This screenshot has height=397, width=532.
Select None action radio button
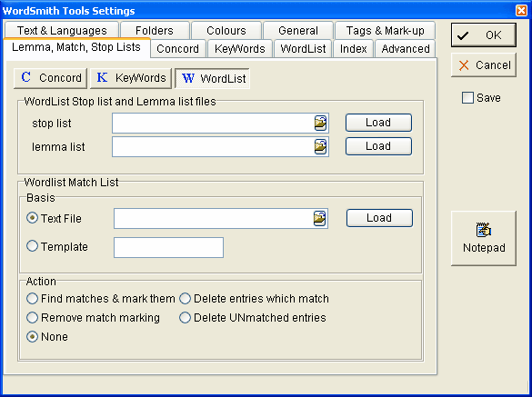point(32,337)
